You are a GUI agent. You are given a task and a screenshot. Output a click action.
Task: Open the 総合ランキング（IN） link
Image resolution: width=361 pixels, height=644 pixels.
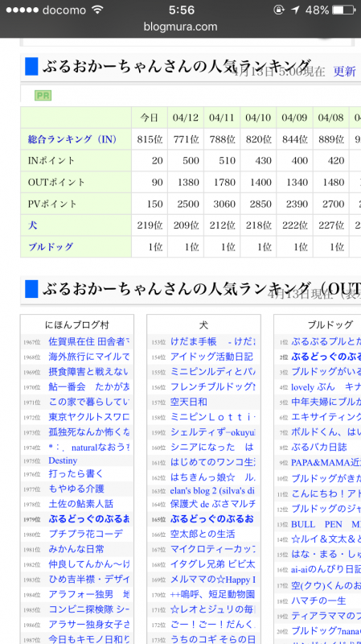point(72,139)
